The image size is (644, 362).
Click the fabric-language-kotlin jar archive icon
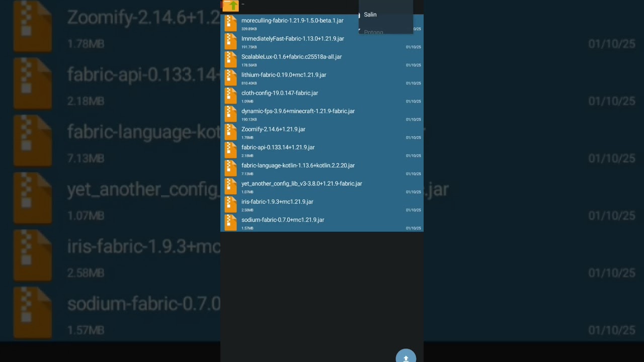pyautogui.click(x=231, y=168)
